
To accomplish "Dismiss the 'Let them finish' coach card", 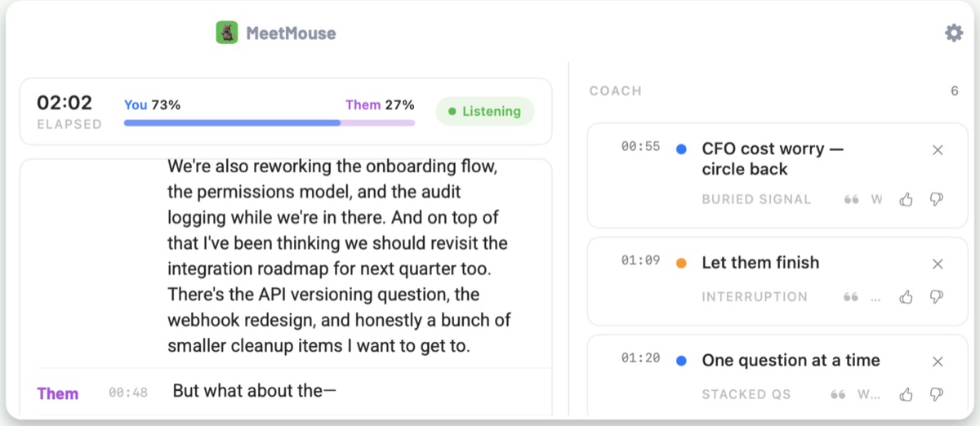I will (938, 264).
